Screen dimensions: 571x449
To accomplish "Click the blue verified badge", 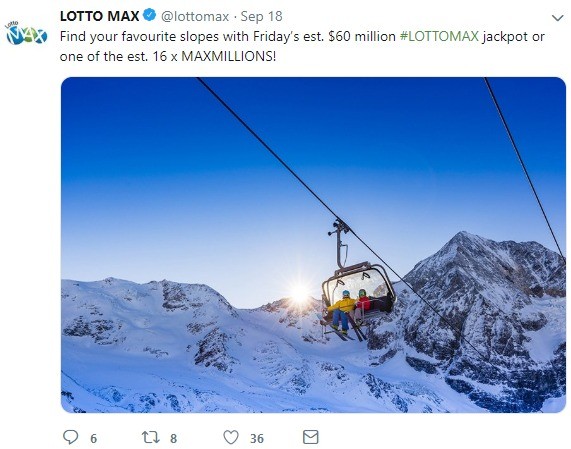I will click(x=150, y=16).
